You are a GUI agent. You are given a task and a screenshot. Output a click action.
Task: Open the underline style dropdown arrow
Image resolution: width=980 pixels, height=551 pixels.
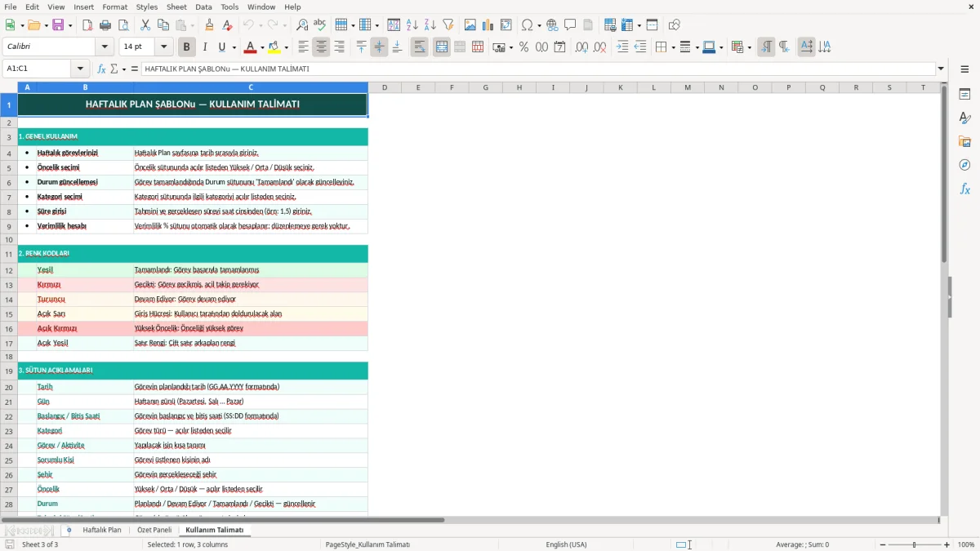[234, 47]
